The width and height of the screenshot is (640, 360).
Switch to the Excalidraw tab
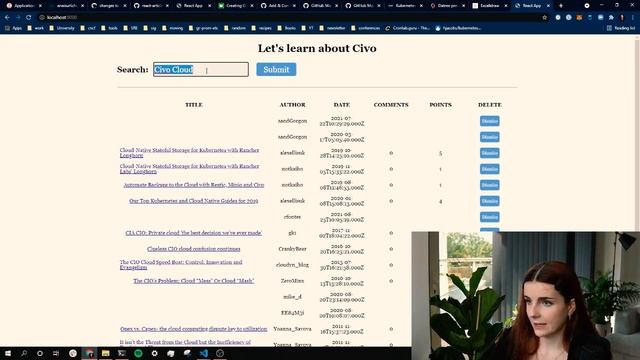[x=490, y=6]
